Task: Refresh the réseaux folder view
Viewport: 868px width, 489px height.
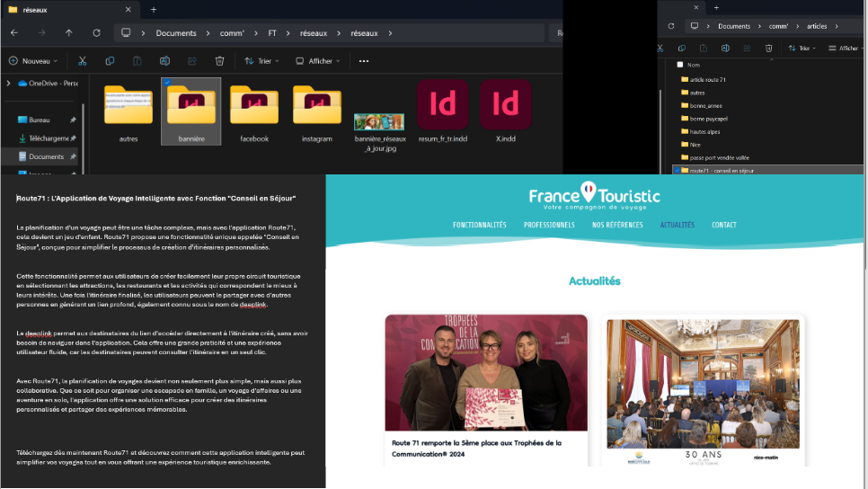Action: pyautogui.click(x=96, y=32)
